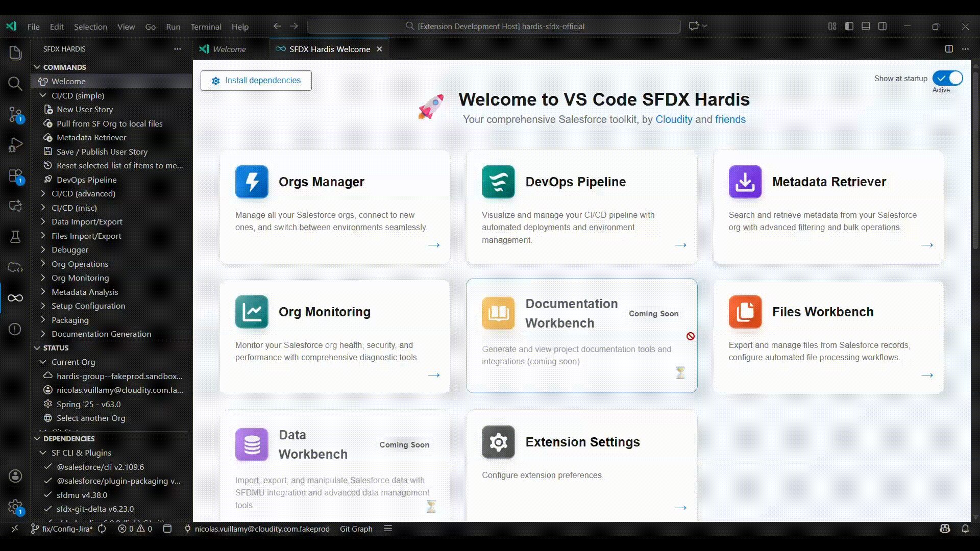Toggle the Show at startup switch
This screenshot has height=551, width=980.
(x=947, y=78)
